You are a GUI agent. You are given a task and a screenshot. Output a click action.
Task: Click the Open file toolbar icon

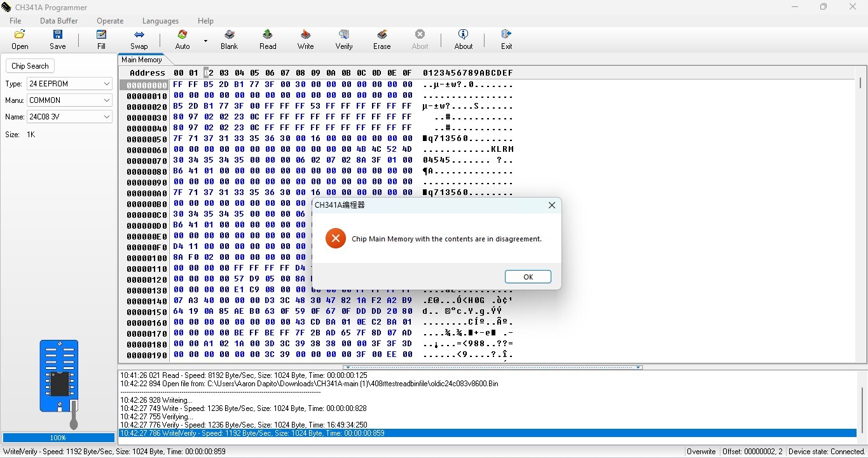tap(20, 39)
